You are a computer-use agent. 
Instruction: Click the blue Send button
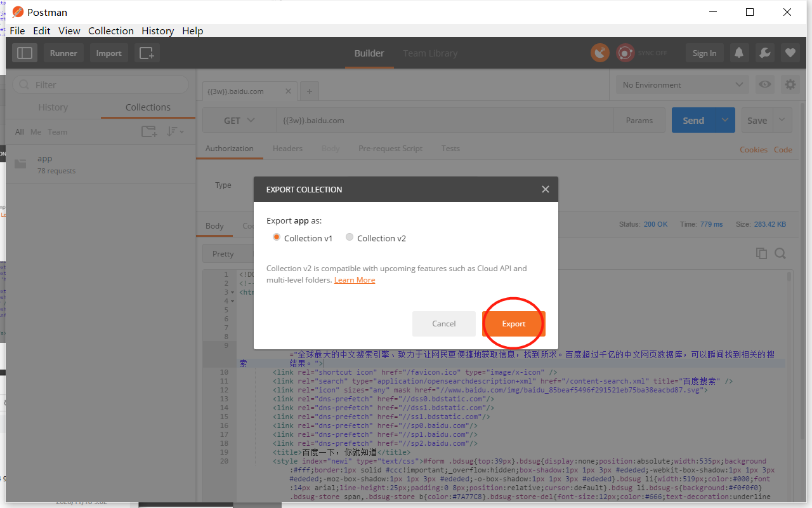point(693,120)
